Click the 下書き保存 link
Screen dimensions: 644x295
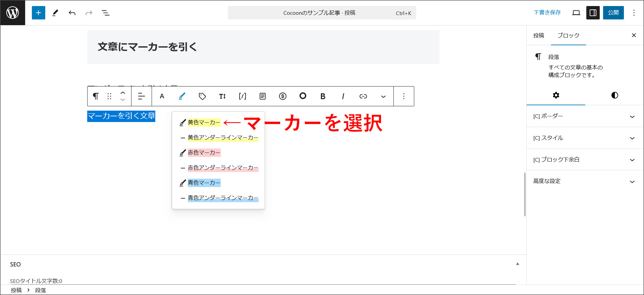(547, 13)
